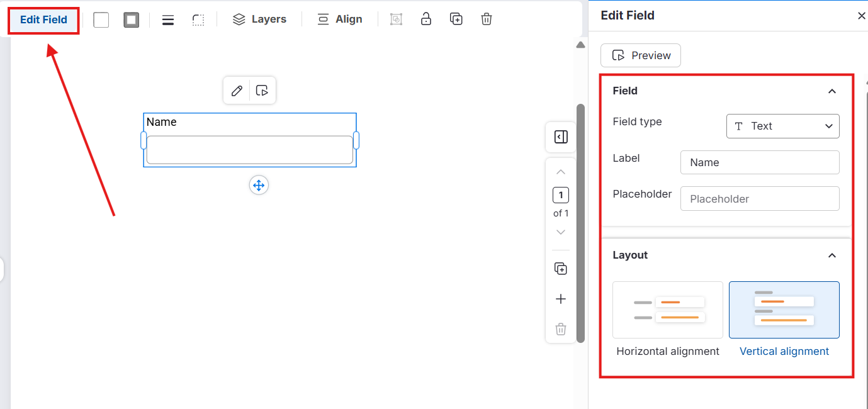Viewport: 868px width, 409px height.
Task: Click the preview icon above the Name field
Action: (262, 91)
